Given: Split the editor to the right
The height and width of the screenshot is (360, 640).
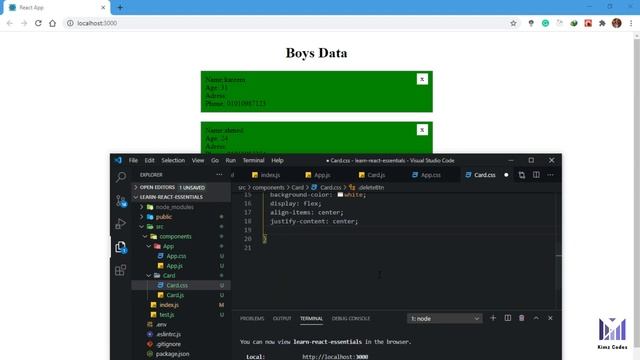Looking at the screenshot, I should tap(536, 175).
